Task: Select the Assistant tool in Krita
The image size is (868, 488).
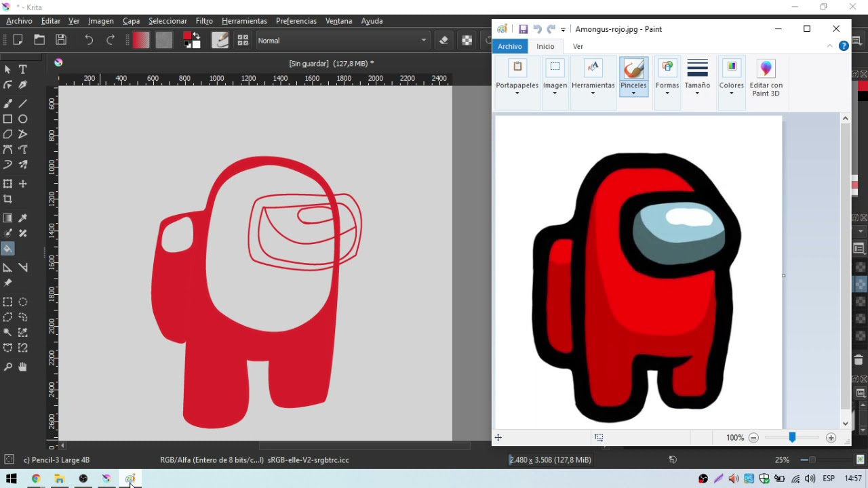Action: (7, 267)
